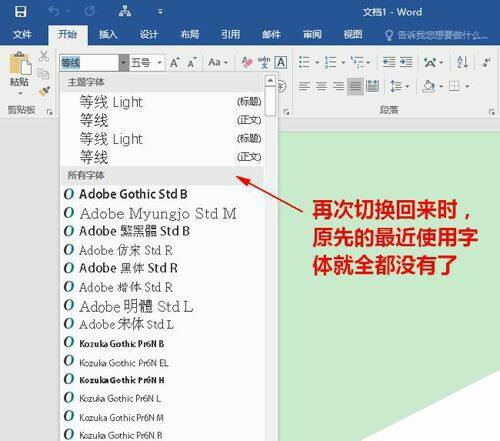Click the Sort A-Z icon

(x=462, y=62)
